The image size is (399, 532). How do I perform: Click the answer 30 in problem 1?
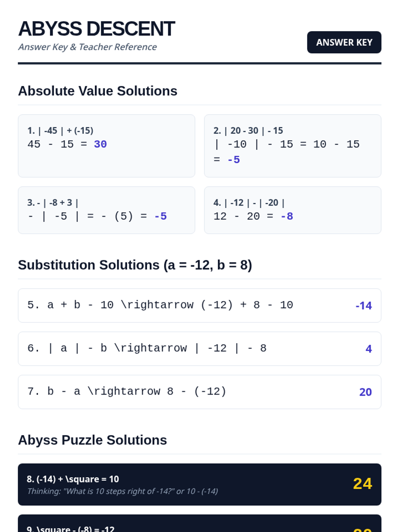pyautogui.click(x=100, y=144)
